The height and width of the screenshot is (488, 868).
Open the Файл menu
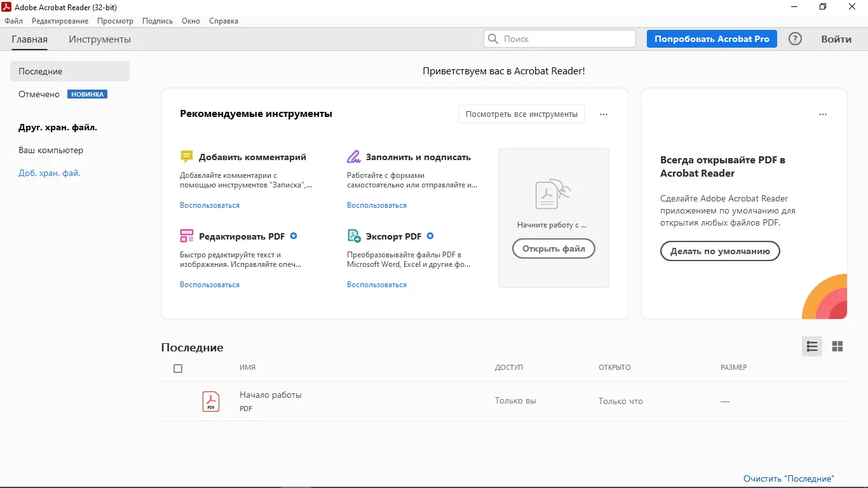[x=13, y=20]
